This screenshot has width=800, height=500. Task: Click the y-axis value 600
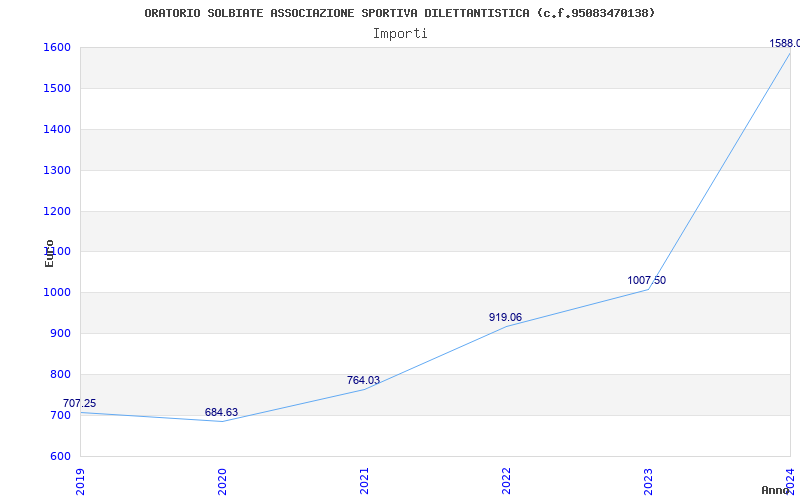click(59, 456)
